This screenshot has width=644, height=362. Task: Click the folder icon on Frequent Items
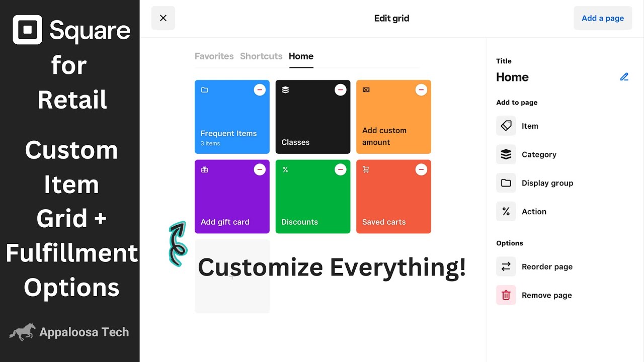pos(205,90)
